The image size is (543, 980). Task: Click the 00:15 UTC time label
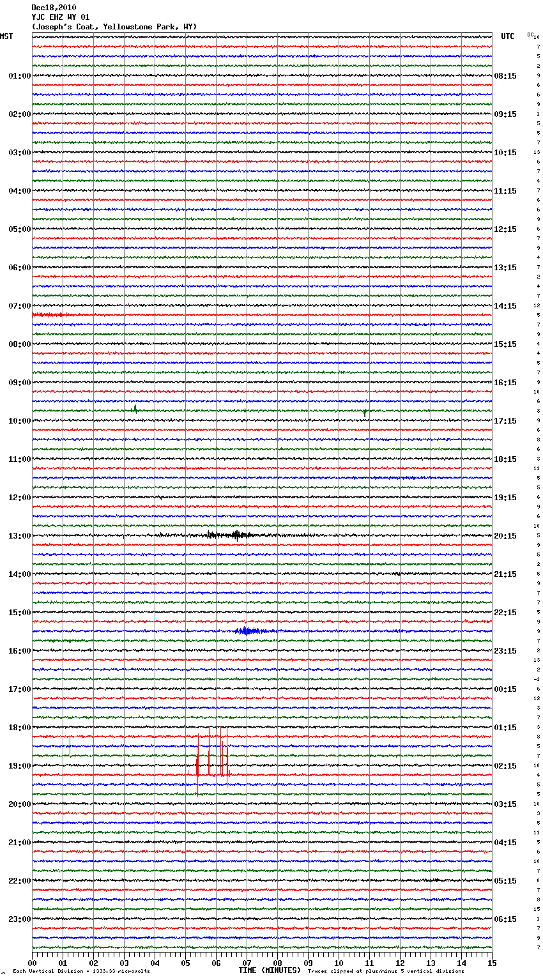tap(505, 689)
